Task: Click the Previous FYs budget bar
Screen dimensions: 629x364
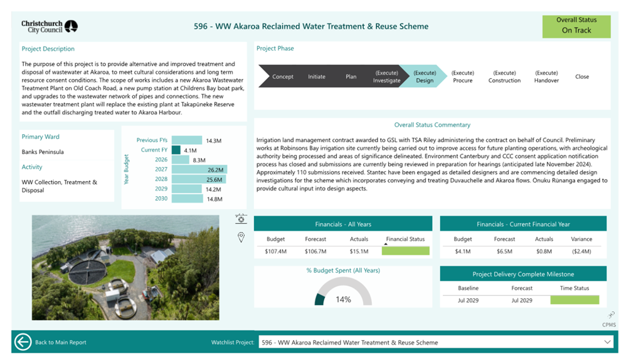Action: pos(187,140)
